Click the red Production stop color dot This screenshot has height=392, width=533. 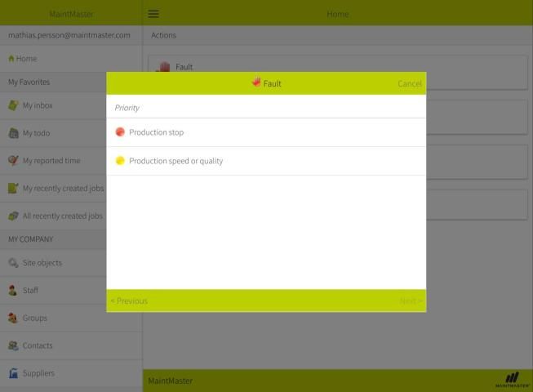(120, 132)
